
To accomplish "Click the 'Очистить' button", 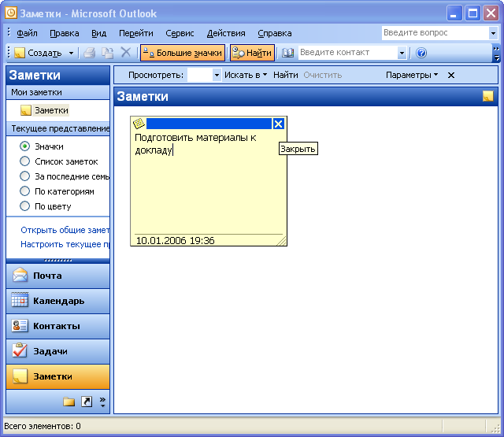I will coord(323,75).
